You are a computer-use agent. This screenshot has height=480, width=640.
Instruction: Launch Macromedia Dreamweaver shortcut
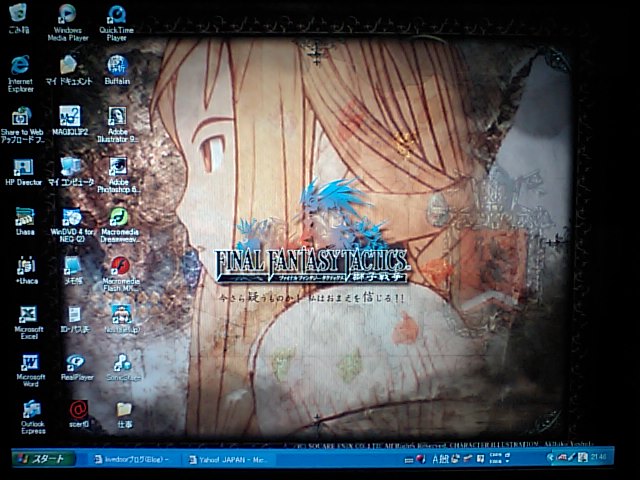pos(120,225)
